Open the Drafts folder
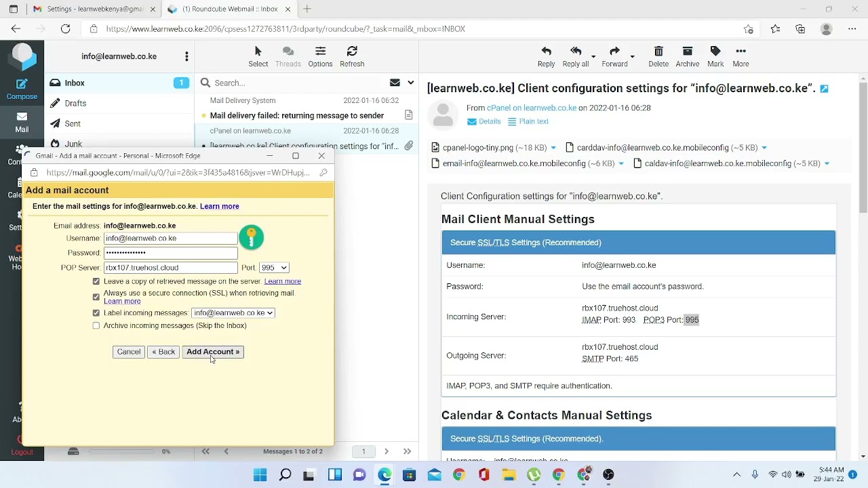Viewport: 868px width, 488px height. (x=119, y=103)
